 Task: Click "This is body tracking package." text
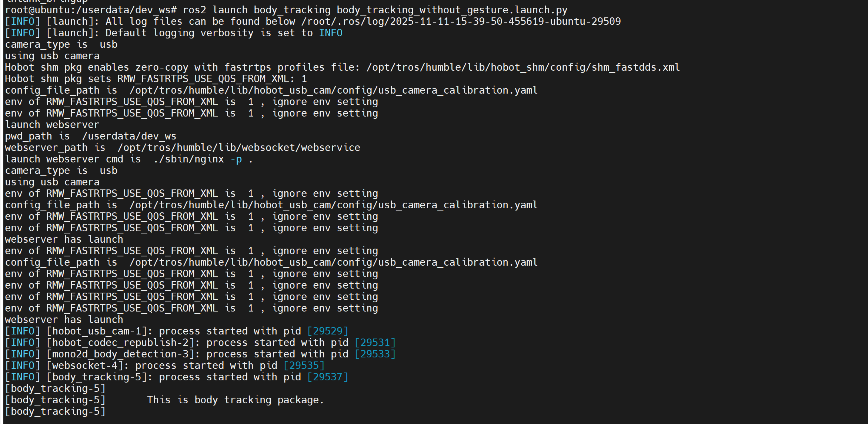tap(235, 400)
